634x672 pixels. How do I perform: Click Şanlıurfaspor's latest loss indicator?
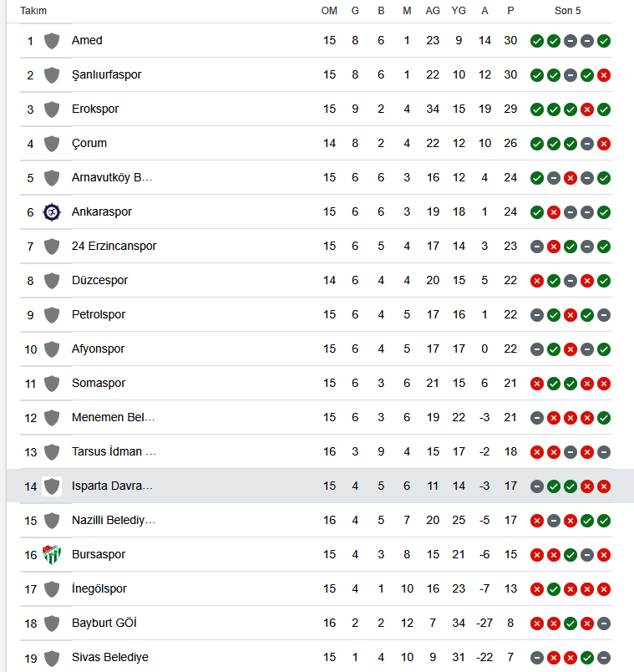604,75
